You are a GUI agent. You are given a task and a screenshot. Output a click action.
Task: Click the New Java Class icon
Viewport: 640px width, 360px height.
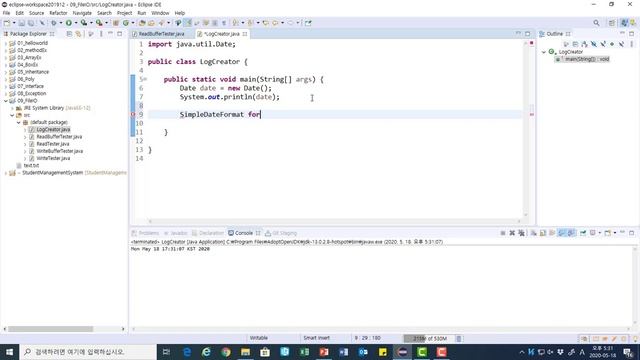(126, 23)
